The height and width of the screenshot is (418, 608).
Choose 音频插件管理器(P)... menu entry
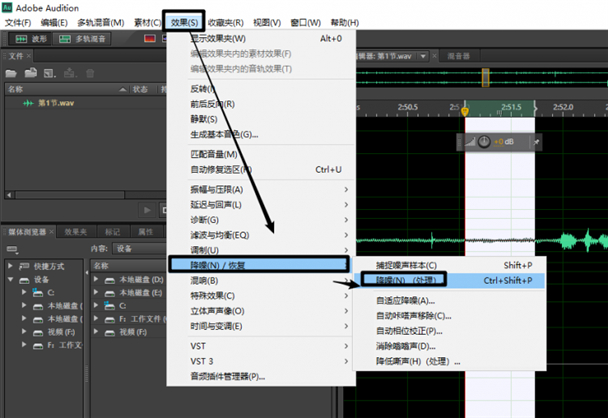(261, 377)
